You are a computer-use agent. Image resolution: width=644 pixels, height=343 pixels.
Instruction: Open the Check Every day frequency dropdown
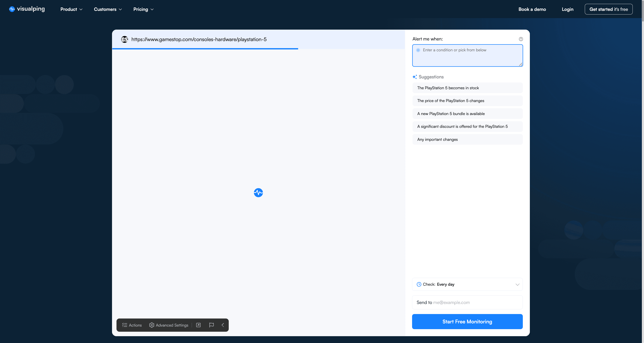point(467,284)
